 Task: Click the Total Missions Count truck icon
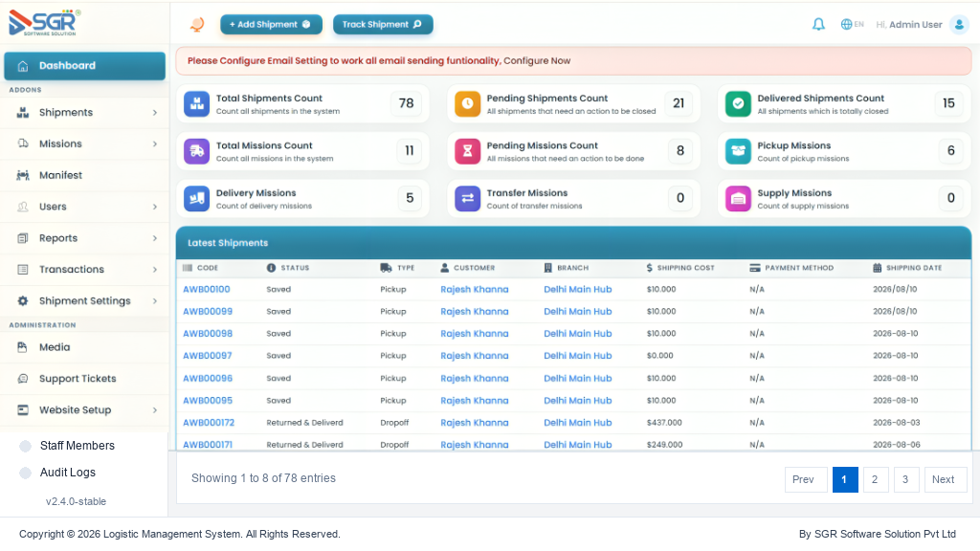197,151
